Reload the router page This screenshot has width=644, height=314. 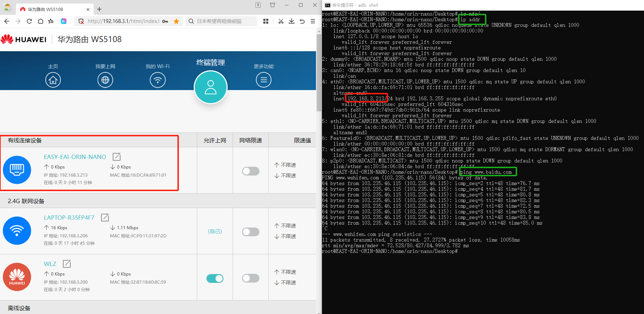pos(29,21)
